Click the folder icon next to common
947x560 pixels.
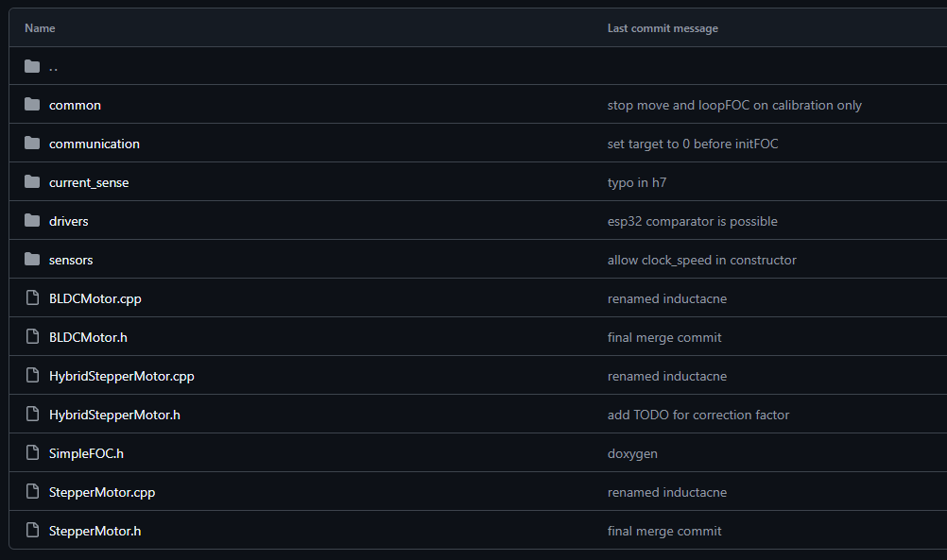(32, 105)
